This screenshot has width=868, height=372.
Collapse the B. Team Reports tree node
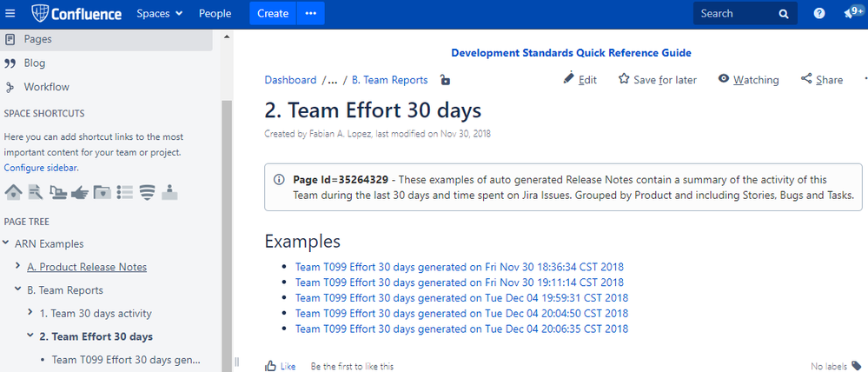[17, 289]
